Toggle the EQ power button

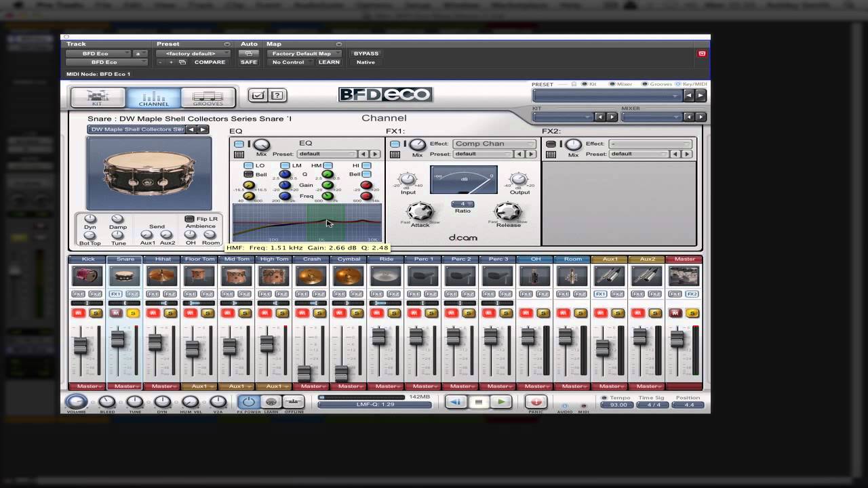click(239, 144)
